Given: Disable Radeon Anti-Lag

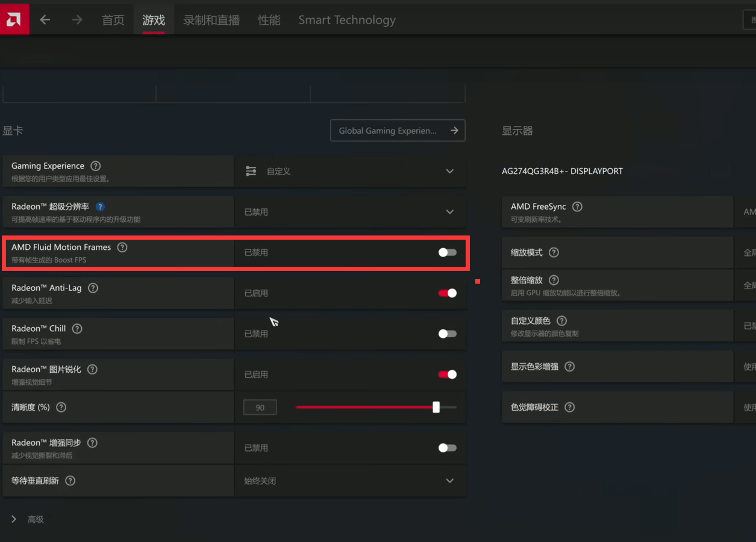Looking at the screenshot, I should click(447, 293).
